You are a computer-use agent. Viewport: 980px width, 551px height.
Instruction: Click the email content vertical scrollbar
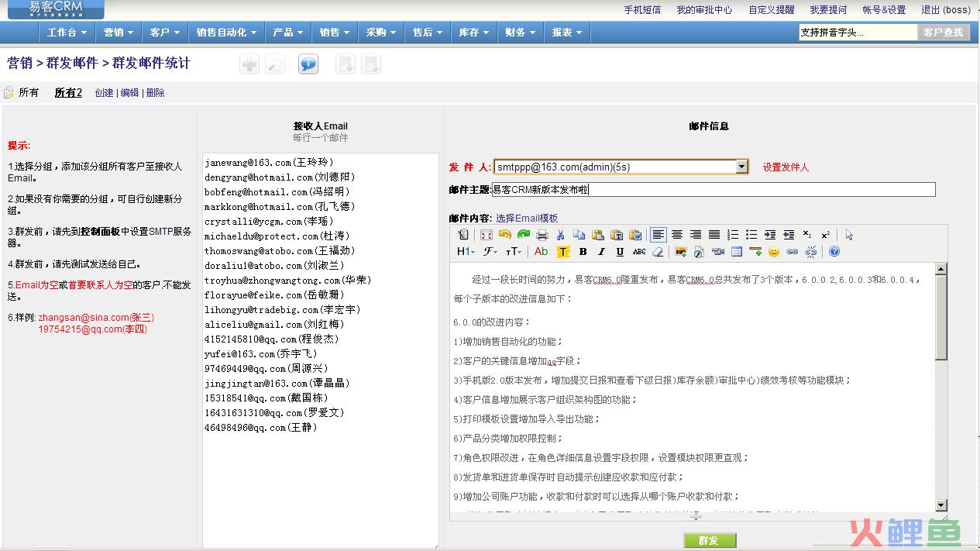[x=941, y=387]
